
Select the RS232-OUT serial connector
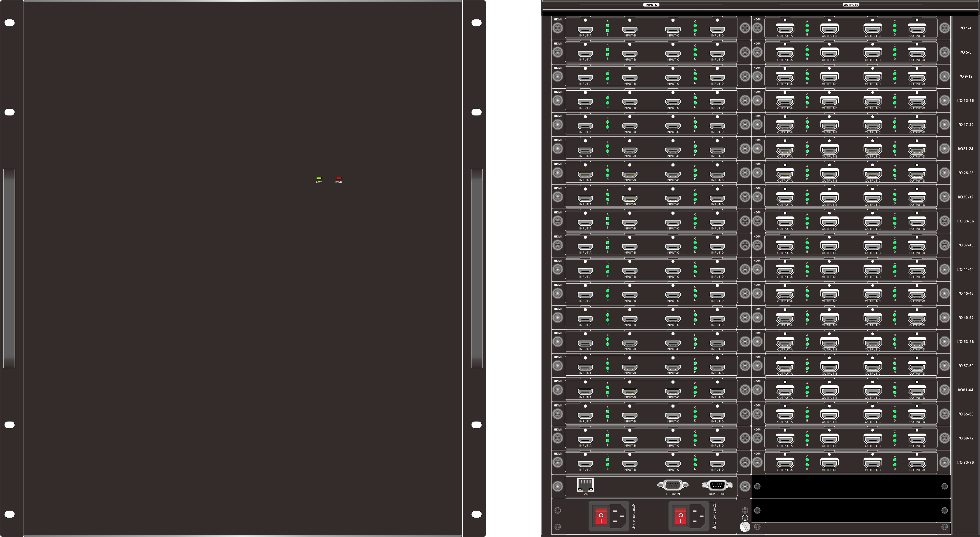click(717, 485)
